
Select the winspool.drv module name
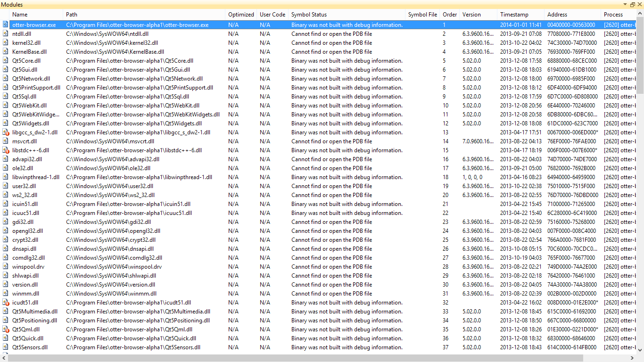(x=28, y=267)
